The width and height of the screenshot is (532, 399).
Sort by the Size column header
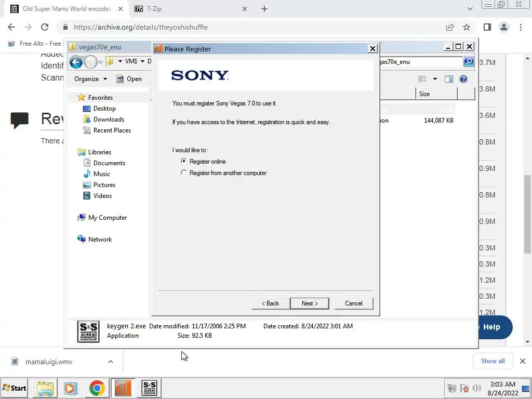point(436,94)
